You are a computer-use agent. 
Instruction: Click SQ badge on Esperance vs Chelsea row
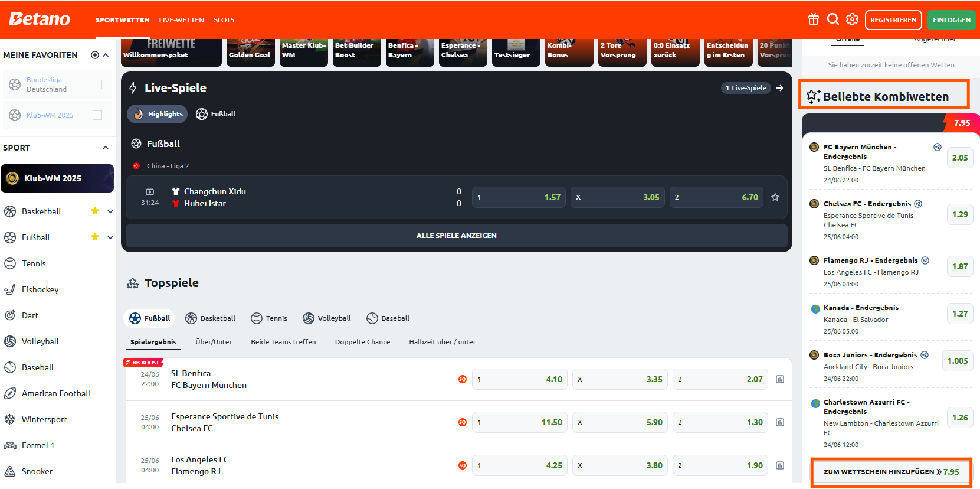[x=463, y=422]
